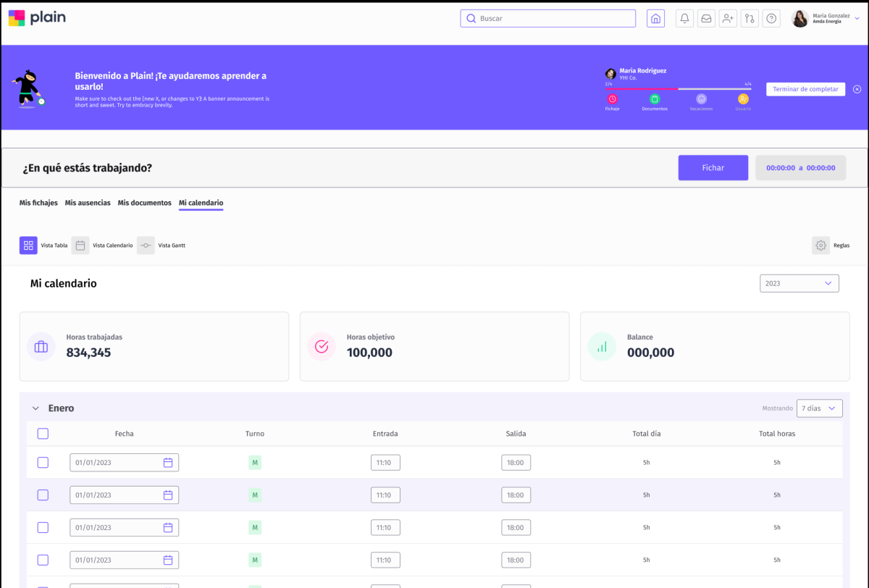Screen dimensions: 869x588
Task: Check the first row checkbox
Action: [43, 463]
